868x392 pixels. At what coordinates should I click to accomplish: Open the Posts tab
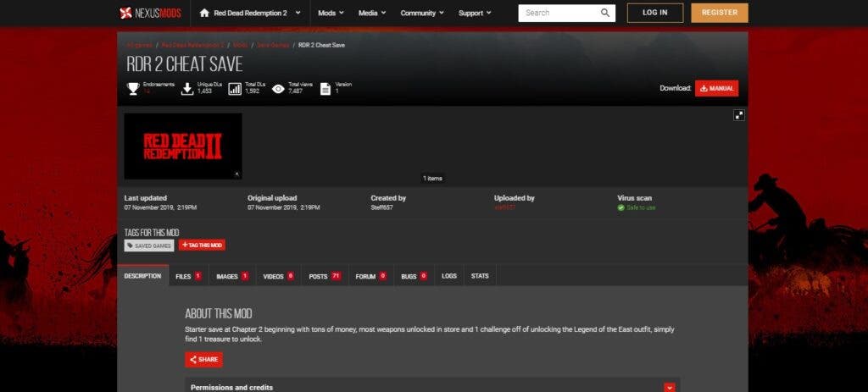[x=325, y=276]
